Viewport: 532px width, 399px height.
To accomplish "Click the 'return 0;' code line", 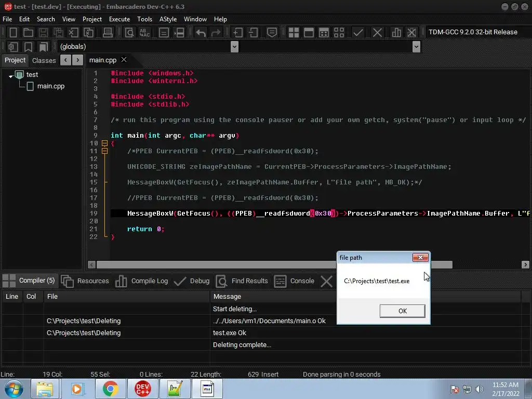I will pyautogui.click(x=146, y=229).
